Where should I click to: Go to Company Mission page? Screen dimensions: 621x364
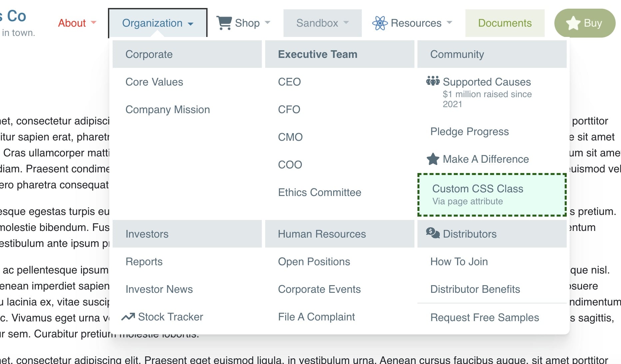pos(167,109)
